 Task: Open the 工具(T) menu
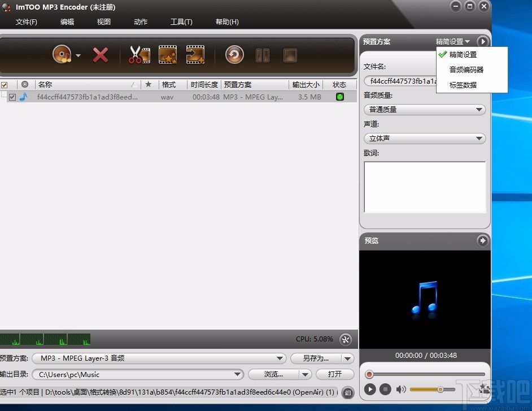181,22
